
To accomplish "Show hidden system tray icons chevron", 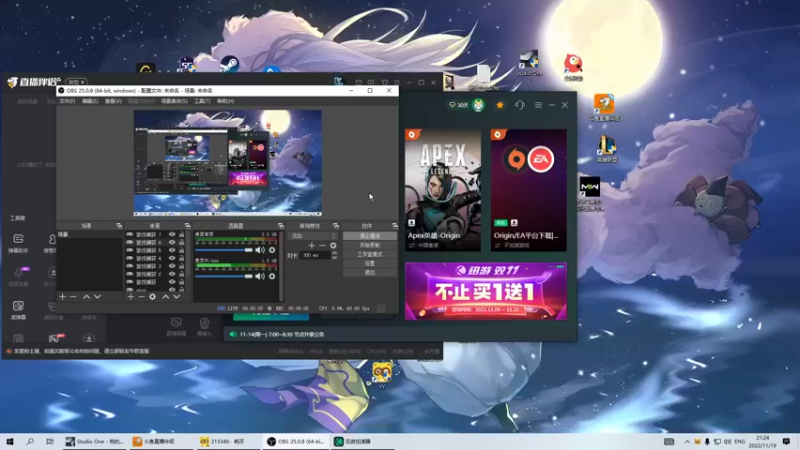I will pos(687,441).
